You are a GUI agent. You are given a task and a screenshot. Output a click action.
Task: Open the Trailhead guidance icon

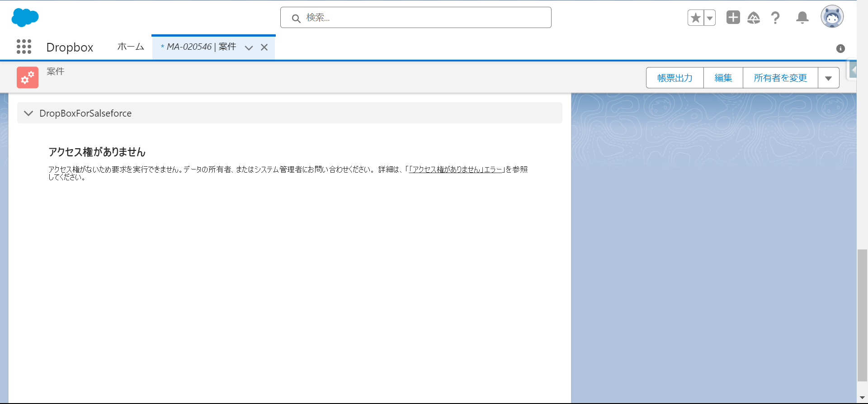click(754, 18)
